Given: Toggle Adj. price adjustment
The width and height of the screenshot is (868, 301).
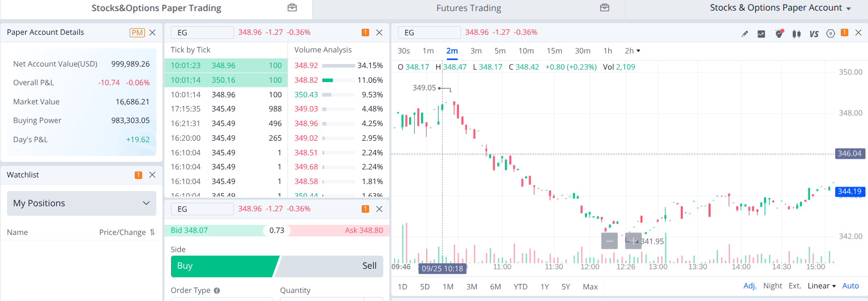Looking at the screenshot, I should [749, 286].
